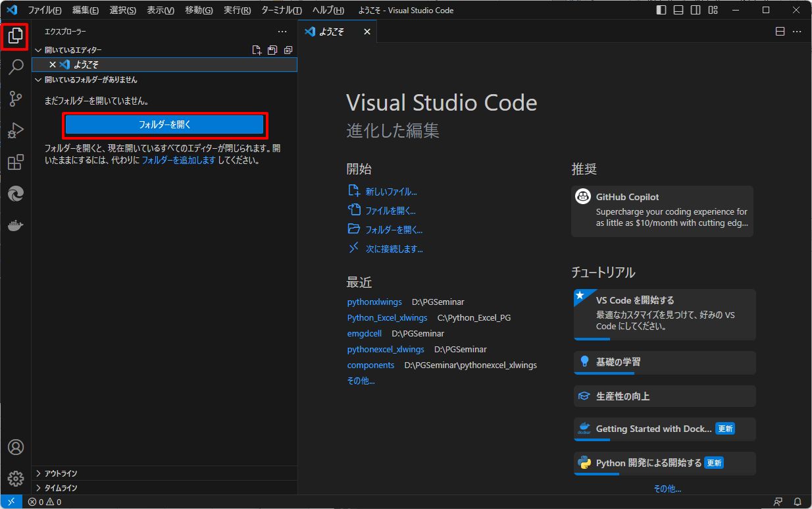Viewport: 812px width, 509px height.
Task: Click the 新しいファイル... link
Action: point(392,192)
